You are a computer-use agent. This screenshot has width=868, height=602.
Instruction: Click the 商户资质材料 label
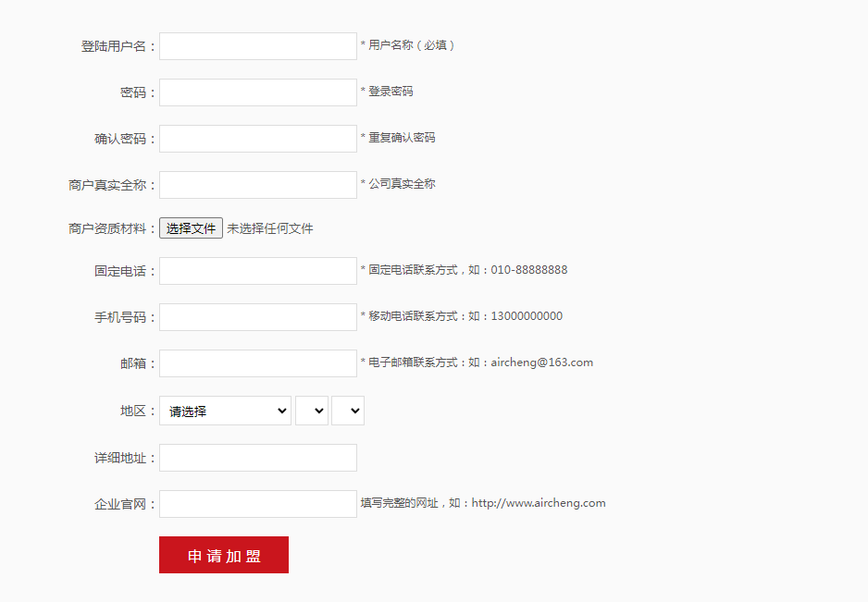112,228
